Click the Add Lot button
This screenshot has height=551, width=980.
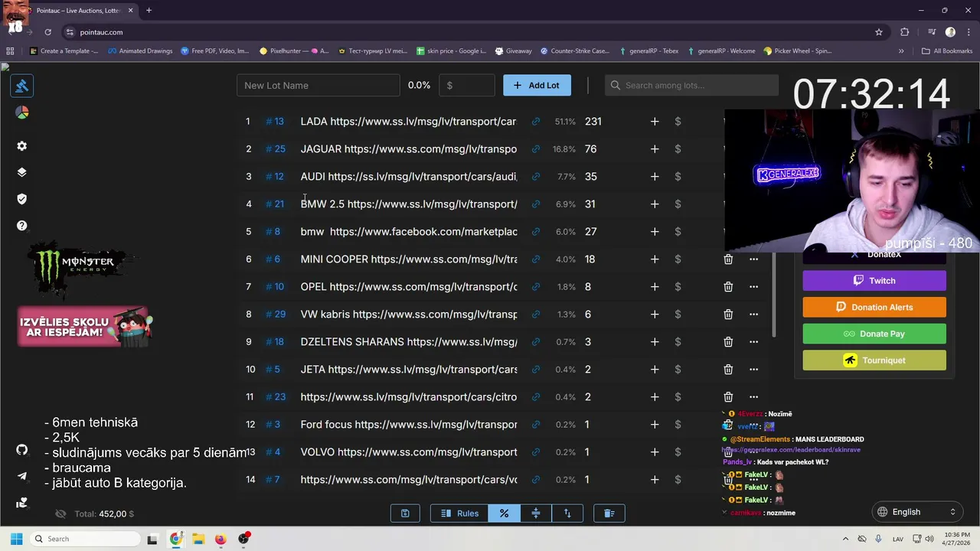click(537, 85)
